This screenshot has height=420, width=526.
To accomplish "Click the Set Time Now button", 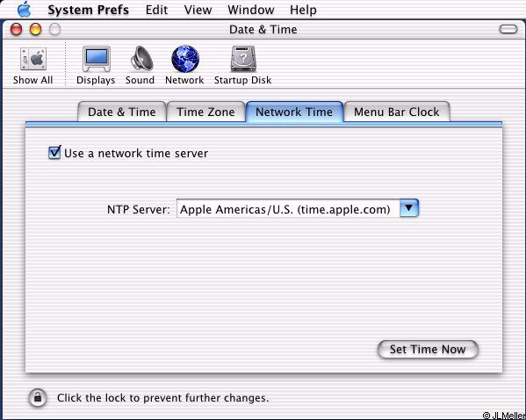I will 428,350.
